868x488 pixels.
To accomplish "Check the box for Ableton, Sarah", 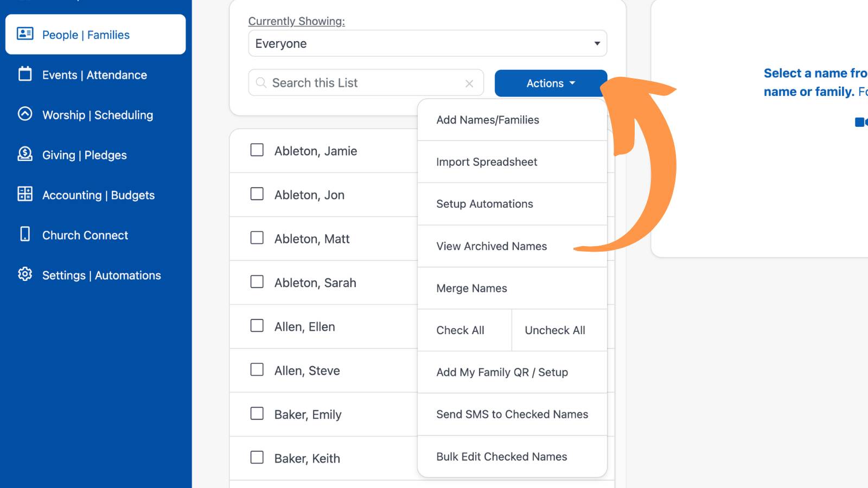I will (x=257, y=282).
